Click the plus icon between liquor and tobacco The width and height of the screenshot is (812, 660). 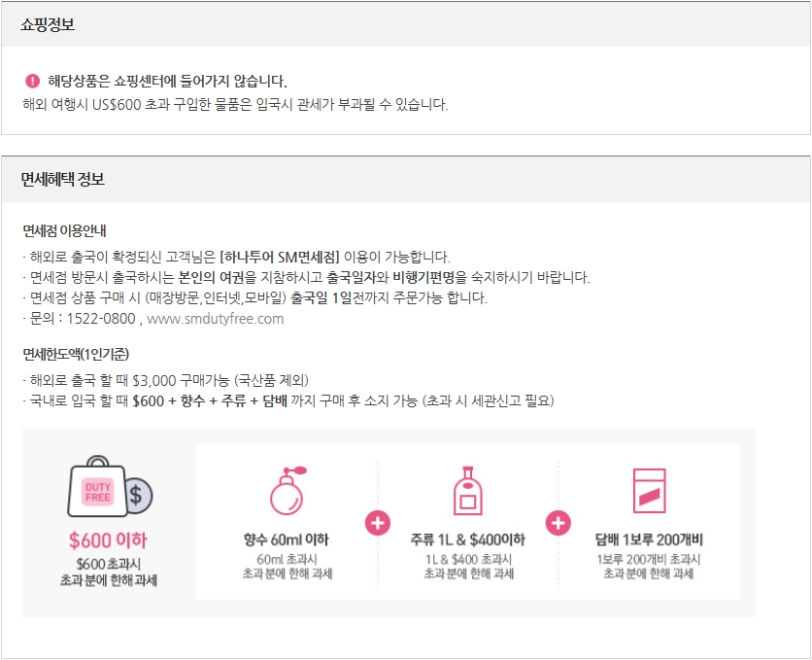point(558,523)
